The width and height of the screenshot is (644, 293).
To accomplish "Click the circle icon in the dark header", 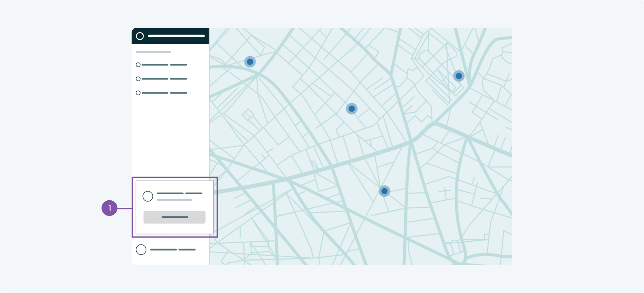I will (140, 36).
